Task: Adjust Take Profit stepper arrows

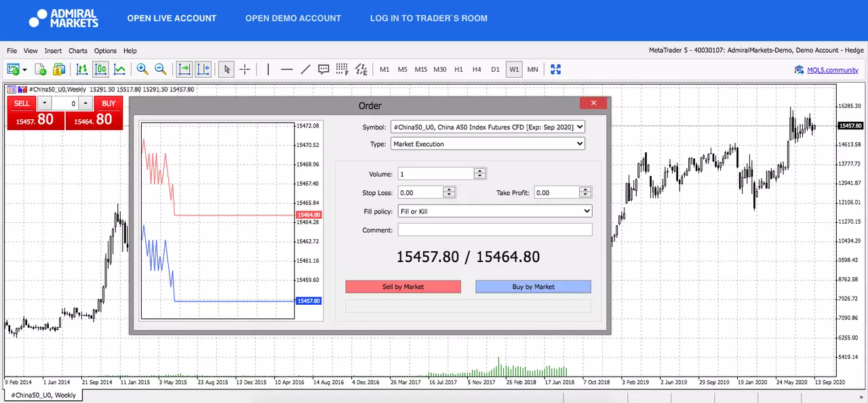Action: pos(586,193)
